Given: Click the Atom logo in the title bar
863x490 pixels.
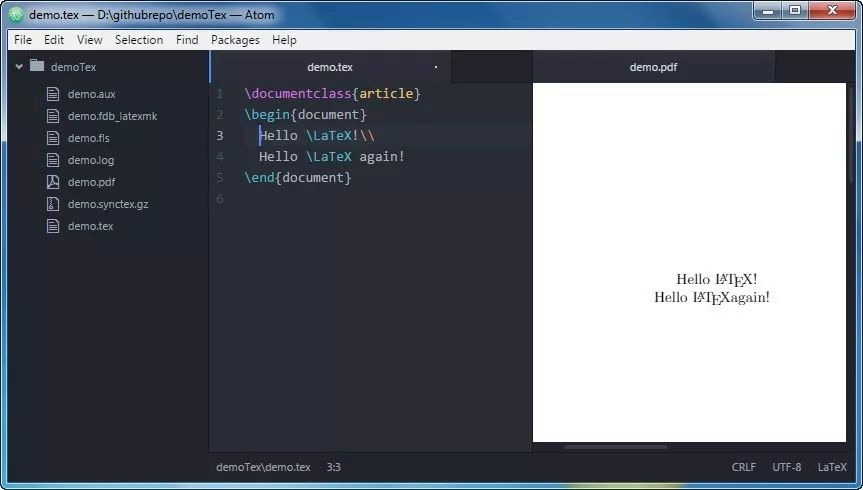Looking at the screenshot, I should (17, 14).
